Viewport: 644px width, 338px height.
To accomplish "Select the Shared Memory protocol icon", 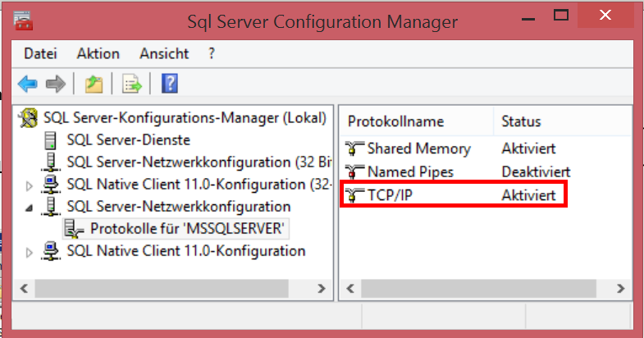I will 354,148.
